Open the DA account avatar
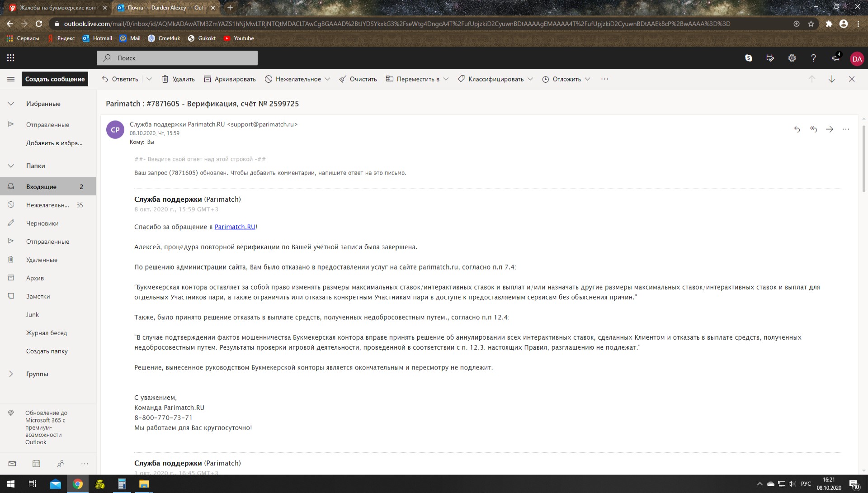Viewport: 868px width, 493px height. [857, 59]
